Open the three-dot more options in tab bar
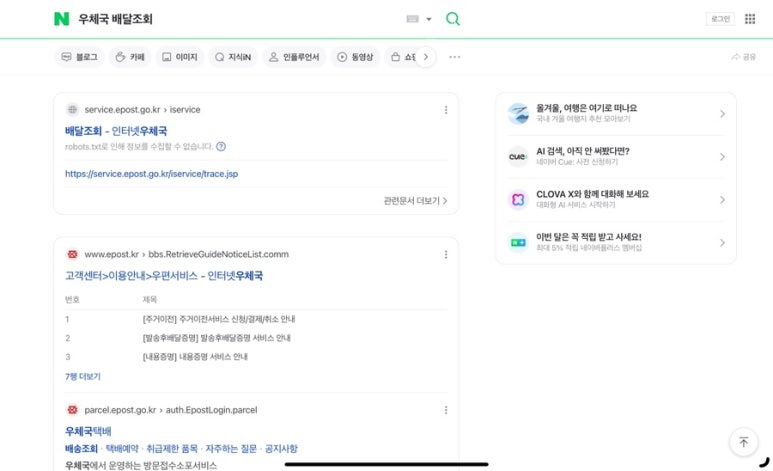773x471 pixels. 455,57
